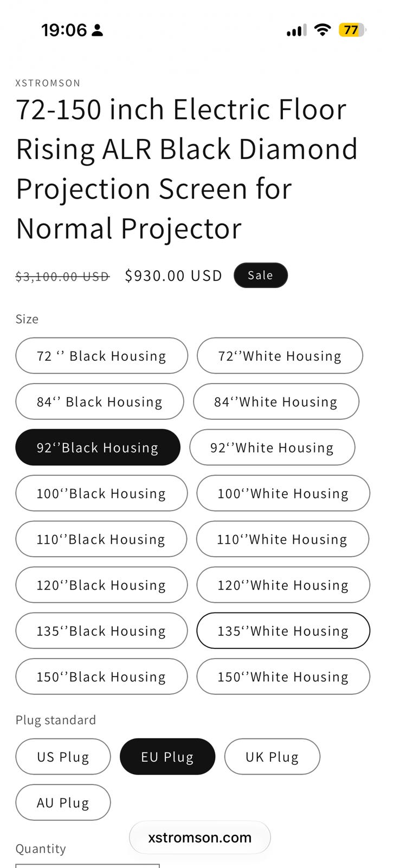Tap the person icon beside the time
Screen dimensions: 400x868
(x=98, y=30)
